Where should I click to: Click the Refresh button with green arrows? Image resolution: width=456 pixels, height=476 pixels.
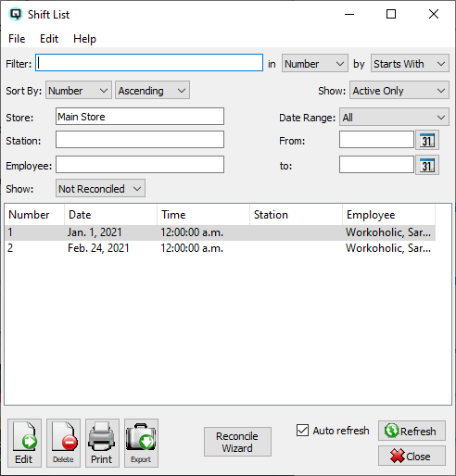(412, 431)
